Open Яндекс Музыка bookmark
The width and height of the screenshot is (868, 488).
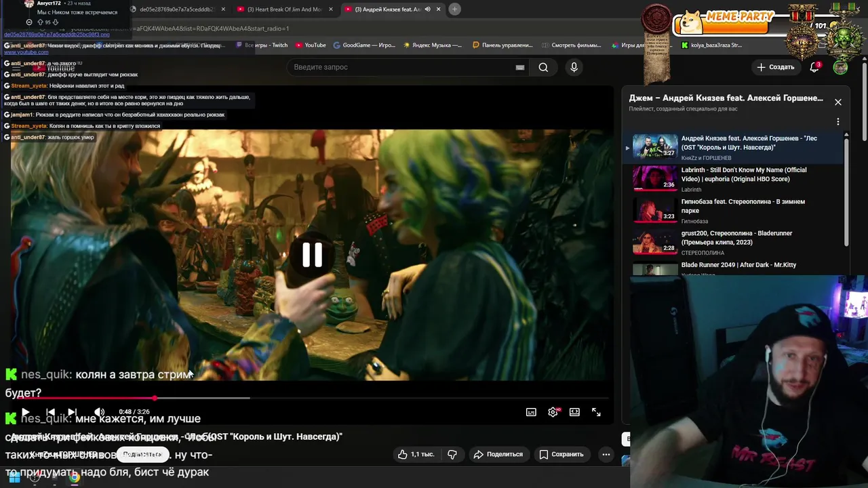433,45
